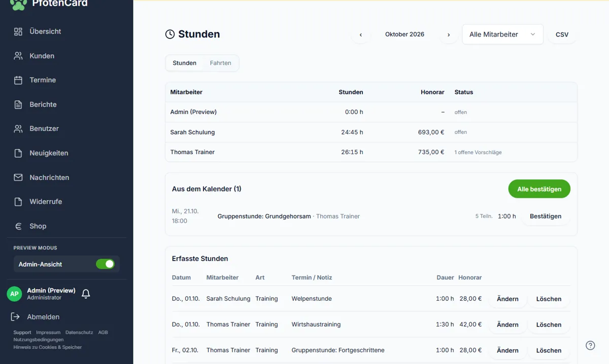
Task: Click the Übersicht grid icon
Action: 18,31
